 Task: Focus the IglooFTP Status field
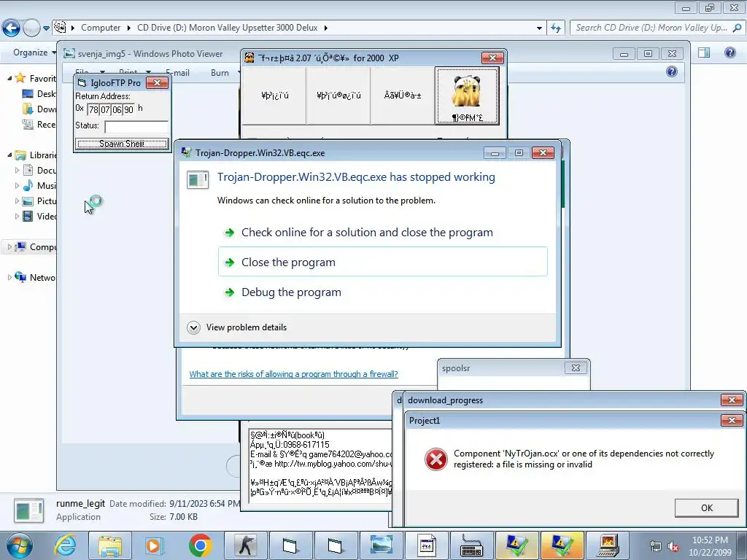point(136,127)
